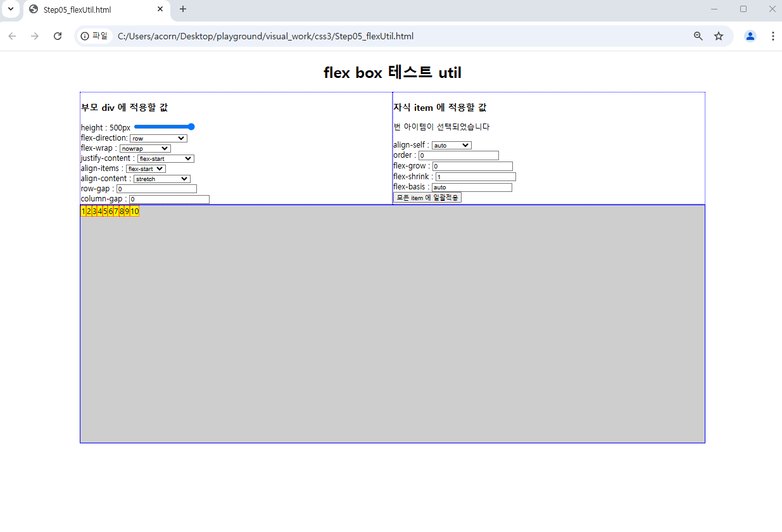Viewport: 782px width, 532px height.
Task: Select flex item 5
Action: tap(105, 212)
